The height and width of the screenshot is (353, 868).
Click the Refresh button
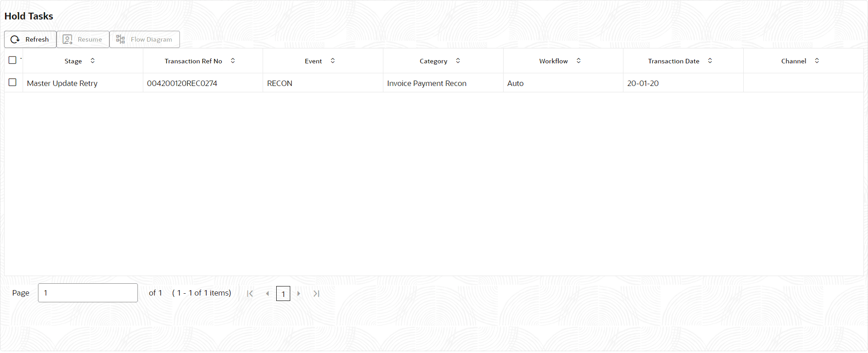pyautogui.click(x=30, y=39)
